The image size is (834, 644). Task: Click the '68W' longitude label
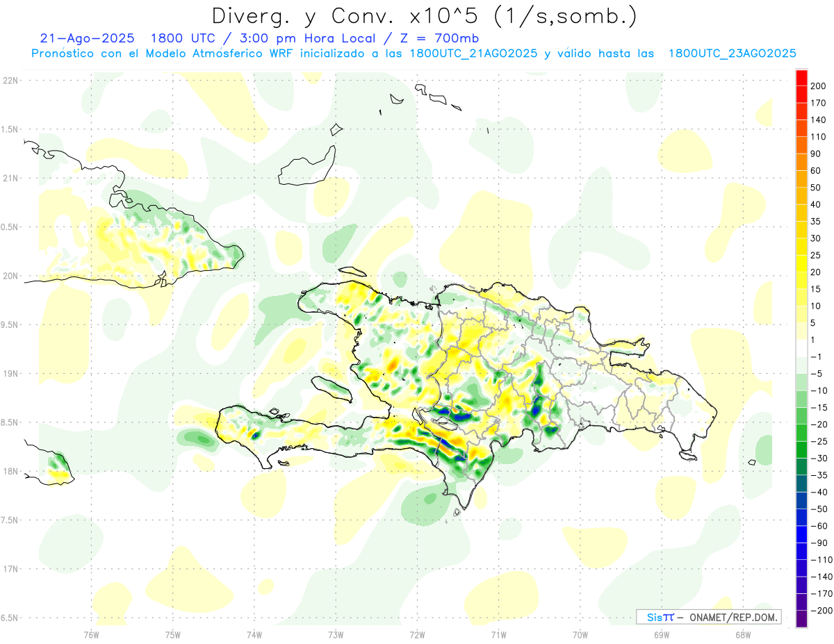743,634
